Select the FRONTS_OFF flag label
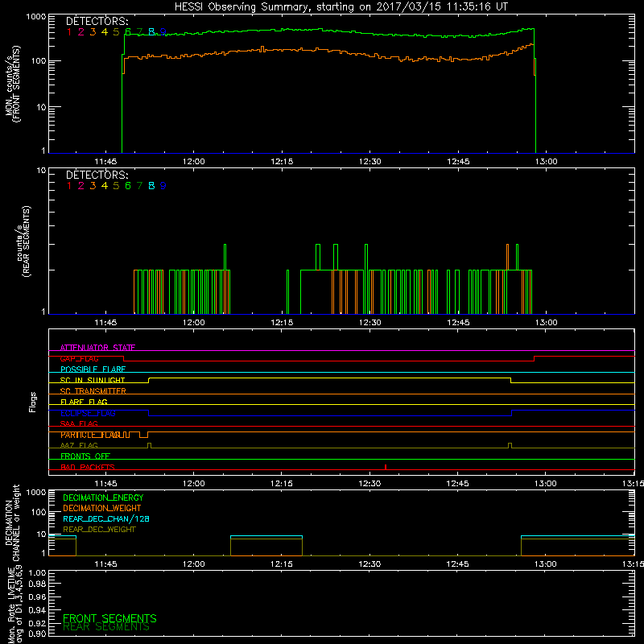 click(x=85, y=456)
